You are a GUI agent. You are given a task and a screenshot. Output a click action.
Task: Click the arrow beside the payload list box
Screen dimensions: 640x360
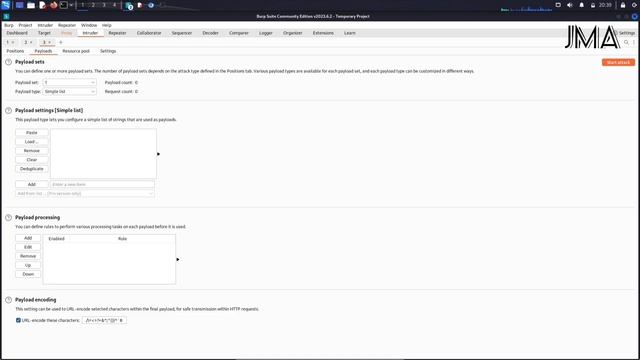pyautogui.click(x=158, y=154)
